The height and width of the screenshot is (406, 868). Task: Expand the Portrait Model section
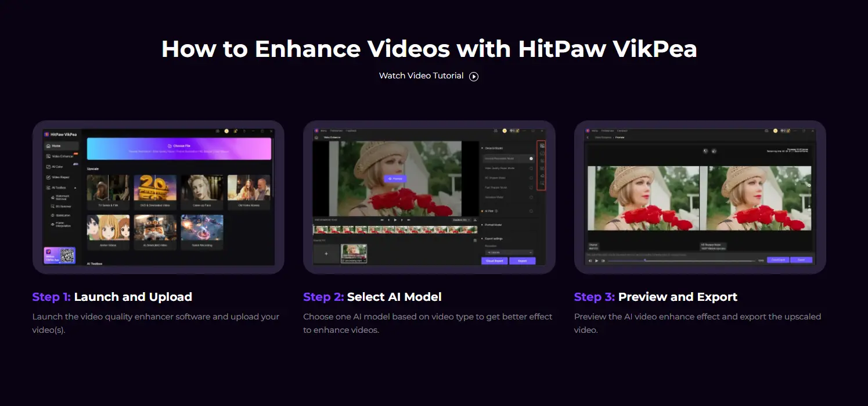click(493, 225)
